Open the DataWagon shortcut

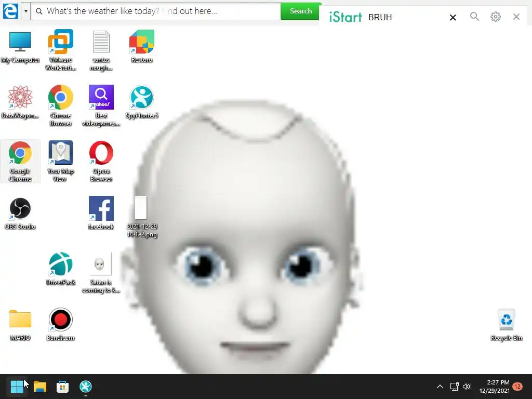(20, 102)
